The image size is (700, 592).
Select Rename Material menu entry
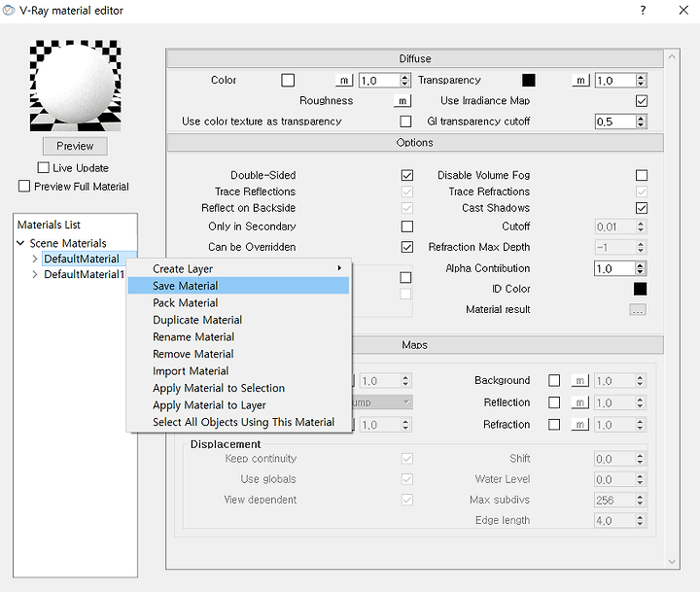(x=238, y=336)
